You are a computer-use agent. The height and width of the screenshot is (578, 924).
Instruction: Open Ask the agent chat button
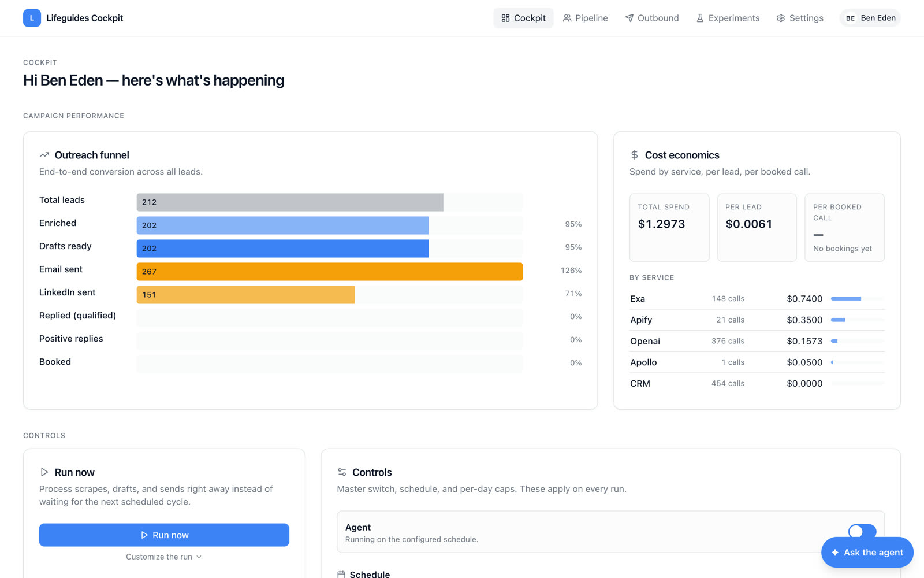[x=867, y=553]
